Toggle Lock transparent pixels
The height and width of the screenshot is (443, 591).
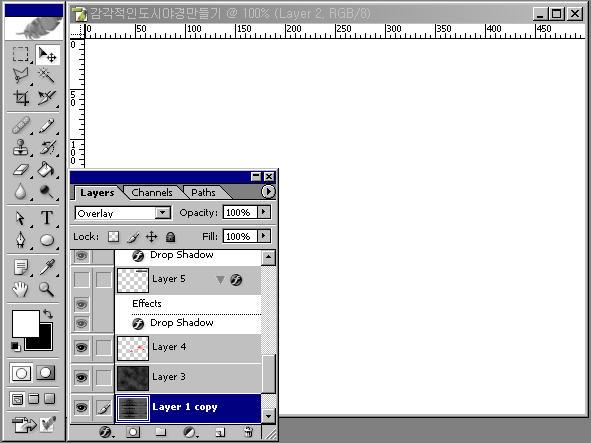(x=113, y=237)
